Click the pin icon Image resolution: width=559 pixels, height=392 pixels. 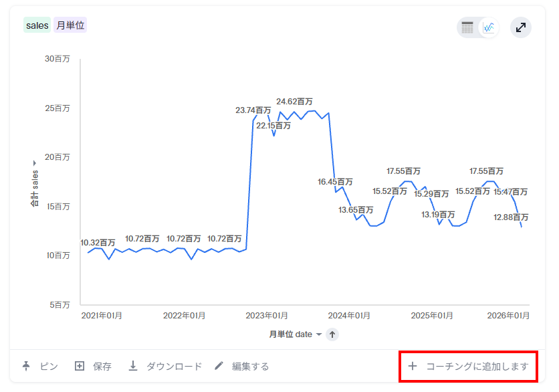point(27,366)
